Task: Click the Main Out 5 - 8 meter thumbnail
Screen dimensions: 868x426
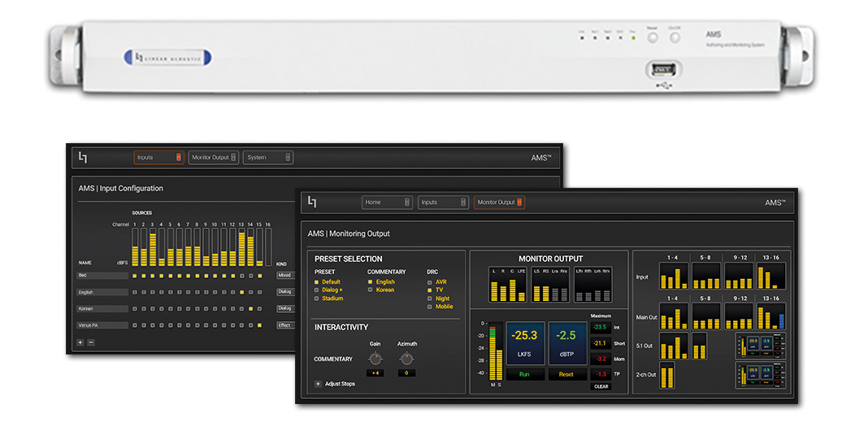Action: point(706,316)
